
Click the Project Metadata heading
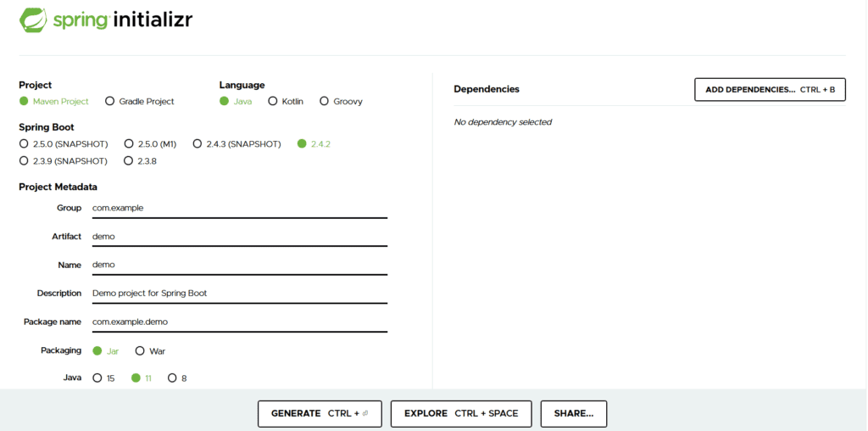[58, 188]
